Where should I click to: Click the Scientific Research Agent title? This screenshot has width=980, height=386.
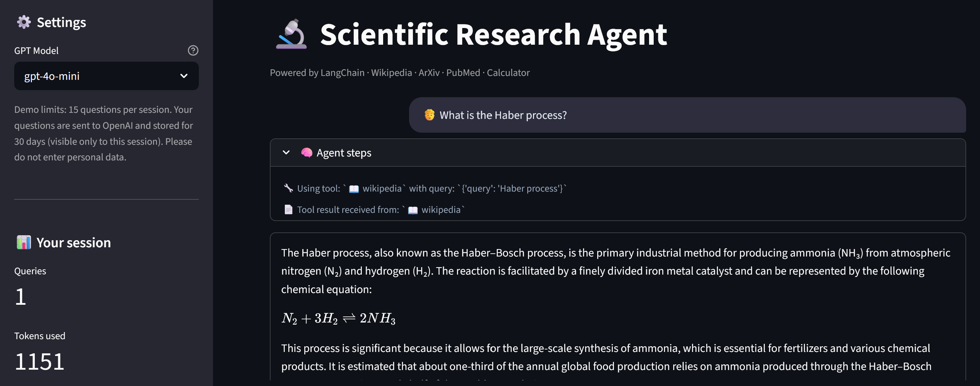click(494, 34)
